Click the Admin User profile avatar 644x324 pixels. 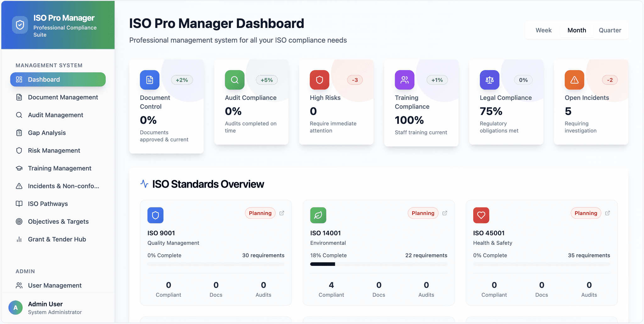[x=15, y=307]
